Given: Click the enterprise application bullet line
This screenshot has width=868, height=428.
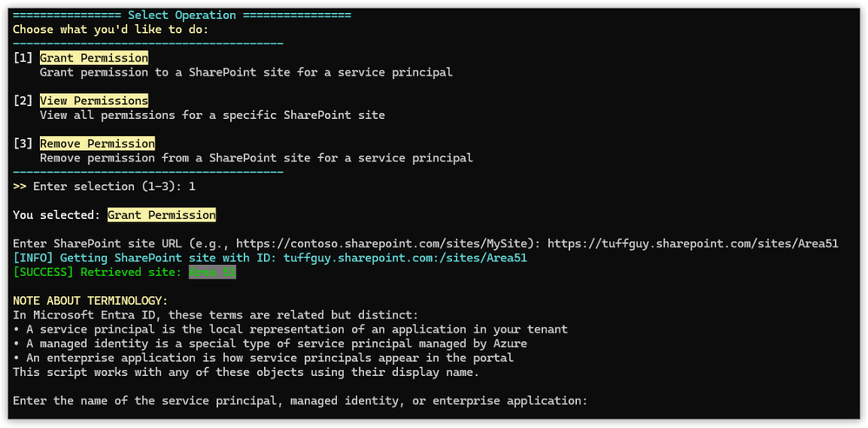Looking at the screenshot, I should tap(263, 359).
